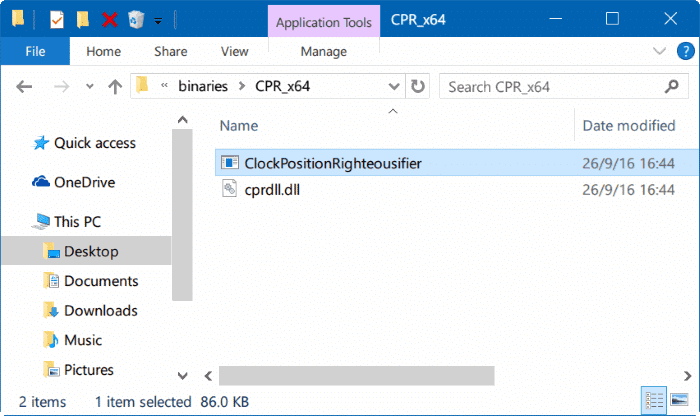Switch to the Home ribbon tab
Viewport: 700px width, 416px height.
(x=104, y=51)
